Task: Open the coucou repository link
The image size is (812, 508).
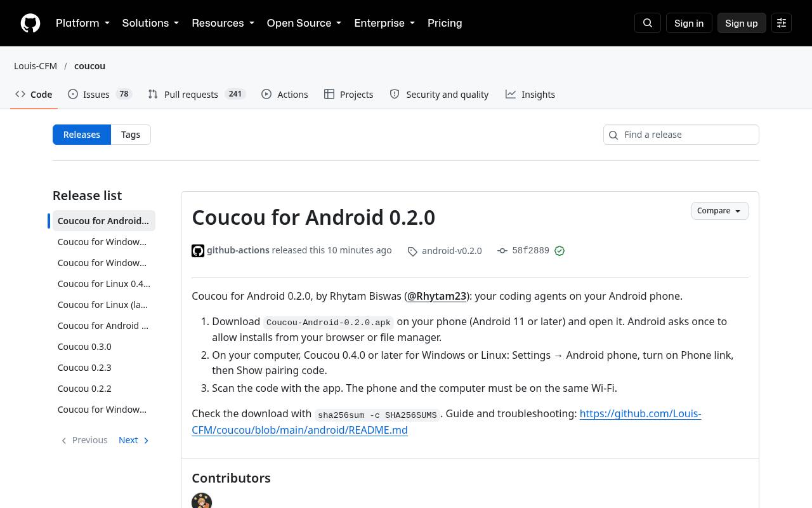Action: pos(89,66)
